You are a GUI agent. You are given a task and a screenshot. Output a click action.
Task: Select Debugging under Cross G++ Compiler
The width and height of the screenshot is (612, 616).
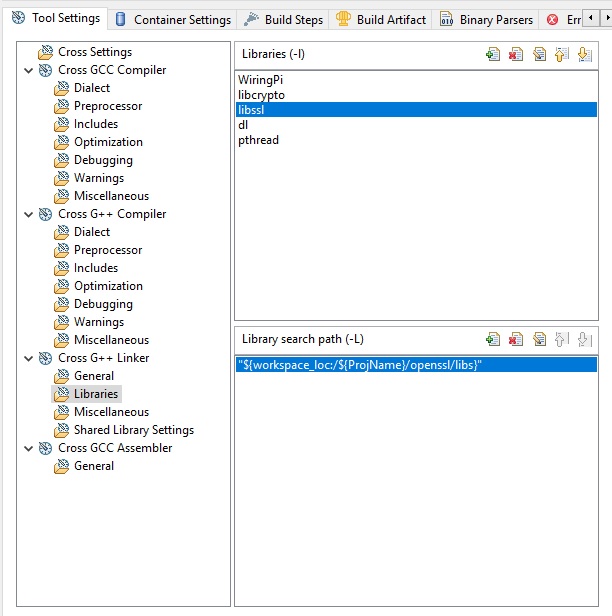pyautogui.click(x=103, y=304)
